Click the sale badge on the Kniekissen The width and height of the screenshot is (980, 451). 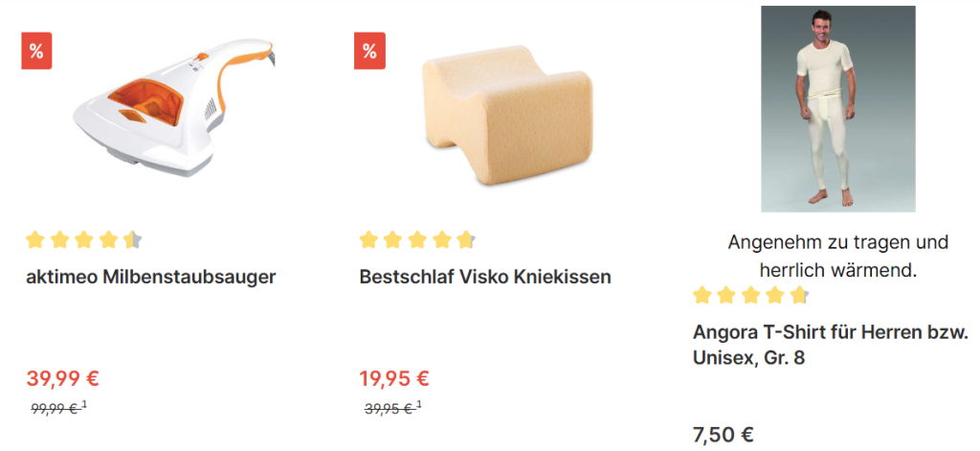(369, 51)
